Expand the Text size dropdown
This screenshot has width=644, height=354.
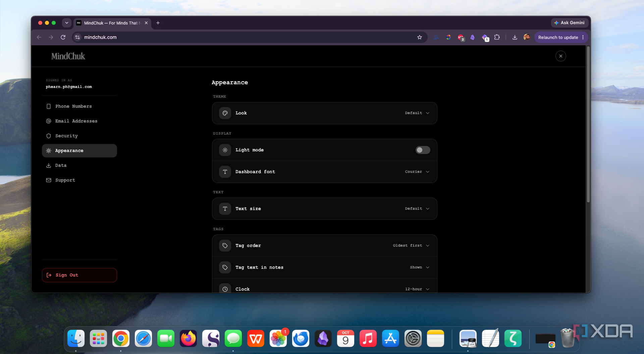point(417,209)
